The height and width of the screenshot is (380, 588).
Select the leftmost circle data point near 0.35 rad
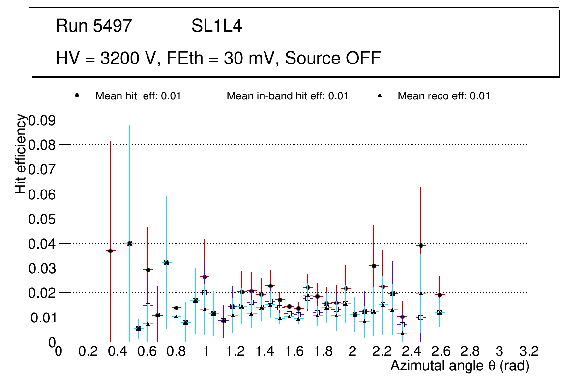pyautogui.click(x=110, y=251)
